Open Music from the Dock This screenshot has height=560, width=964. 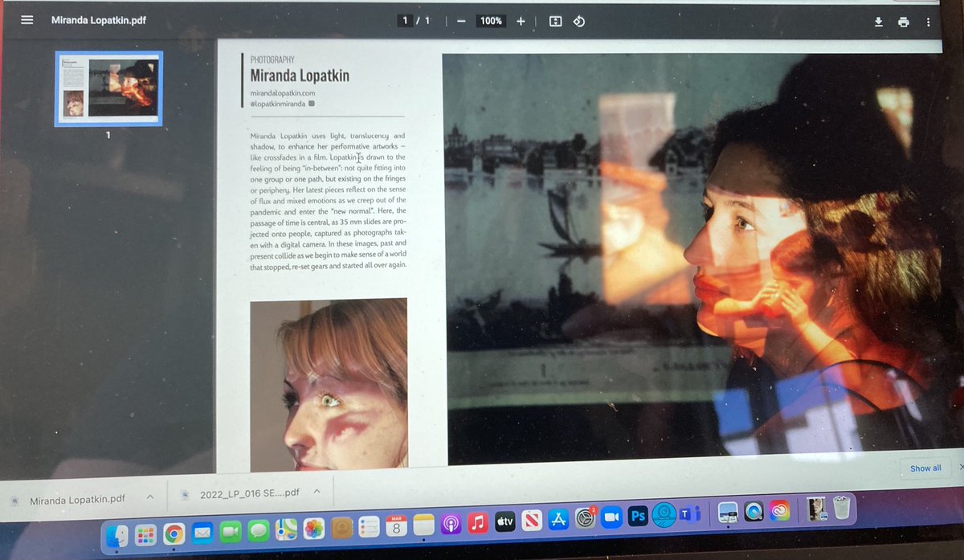478,523
